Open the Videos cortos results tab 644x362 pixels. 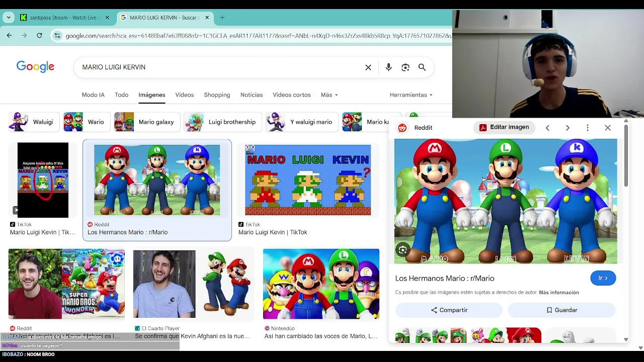[292, 95]
